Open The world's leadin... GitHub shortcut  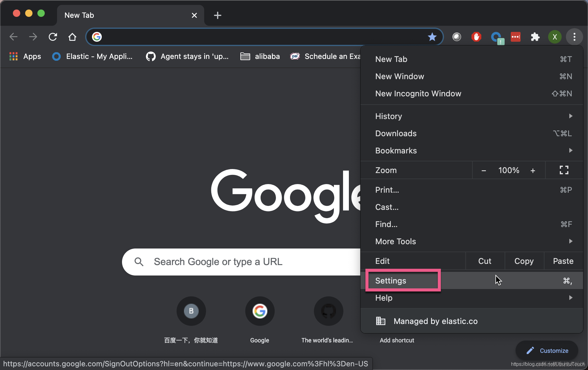328,320
